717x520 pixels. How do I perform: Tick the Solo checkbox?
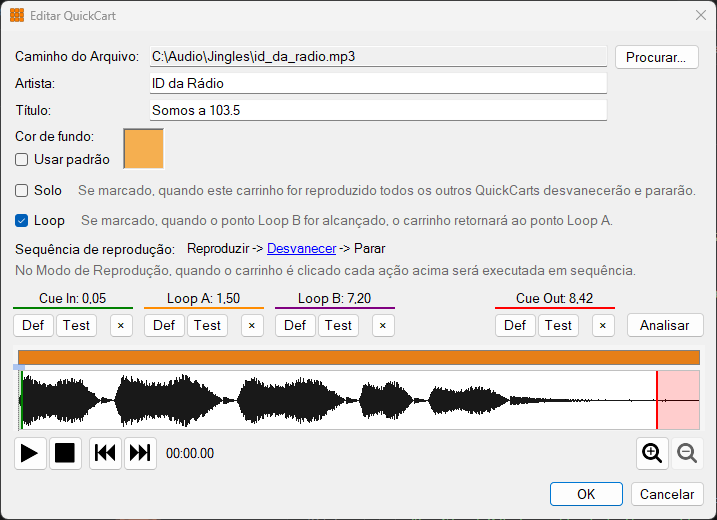click(x=21, y=190)
